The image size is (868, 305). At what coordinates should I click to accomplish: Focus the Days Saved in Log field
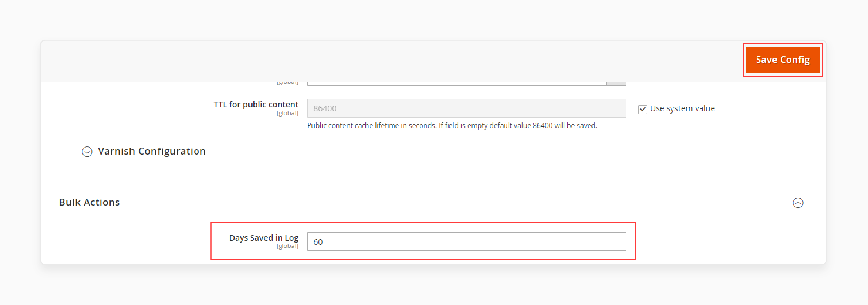tap(466, 241)
